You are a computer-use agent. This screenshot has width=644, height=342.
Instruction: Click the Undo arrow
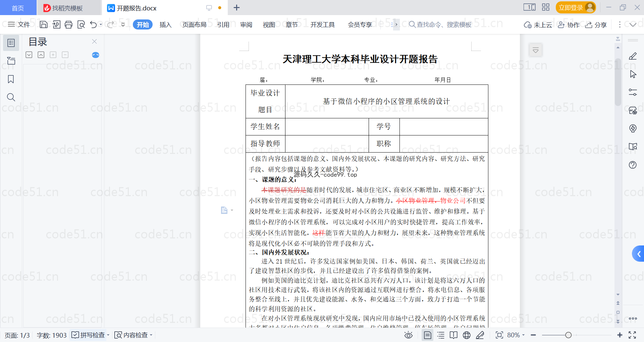[94, 24]
